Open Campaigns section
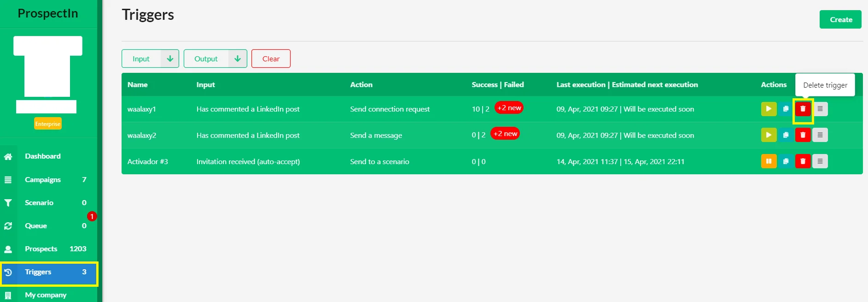Image resolution: width=868 pixels, height=302 pixels. click(x=43, y=180)
